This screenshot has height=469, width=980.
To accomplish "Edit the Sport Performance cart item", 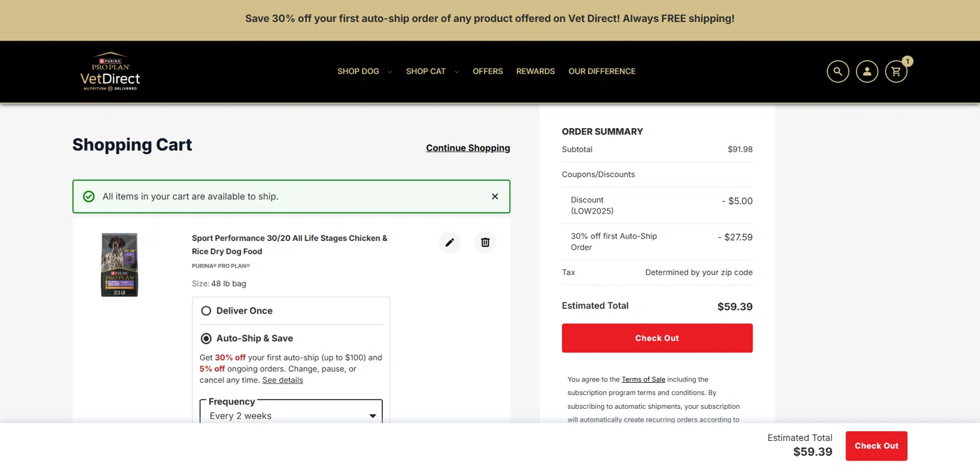I will click(449, 242).
